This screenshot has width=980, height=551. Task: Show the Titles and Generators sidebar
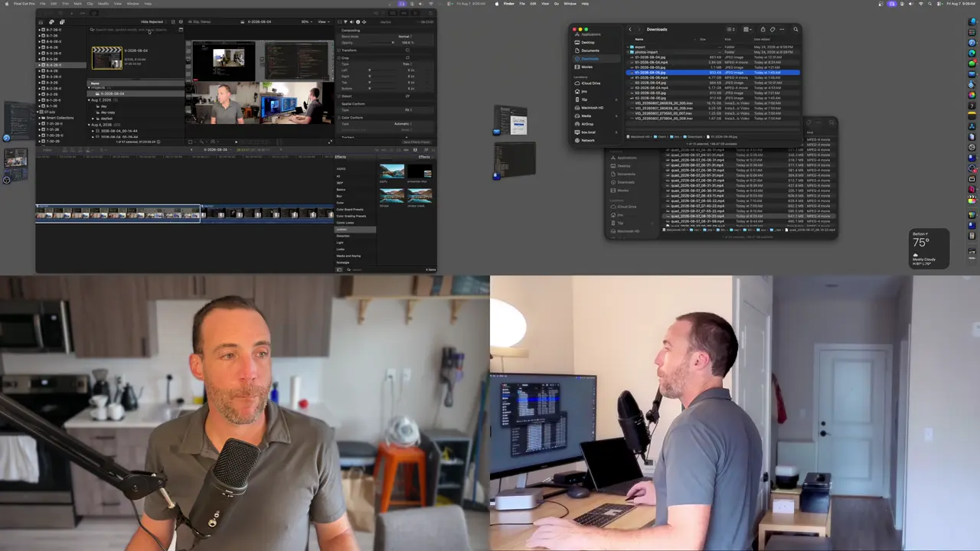[61, 22]
